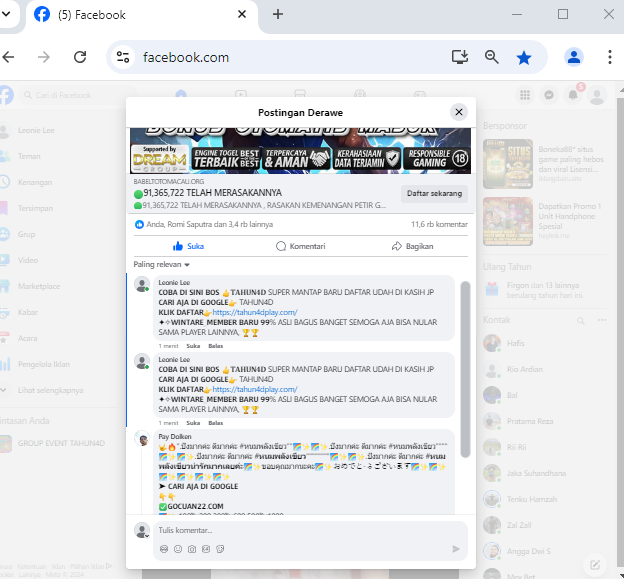Screen dimensions: 624x579
Task: Click Suka under the first Leonie Lee comment
Action: tap(193, 346)
